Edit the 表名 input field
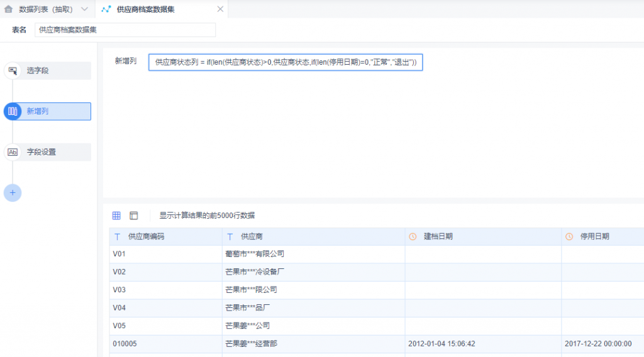 (125, 30)
